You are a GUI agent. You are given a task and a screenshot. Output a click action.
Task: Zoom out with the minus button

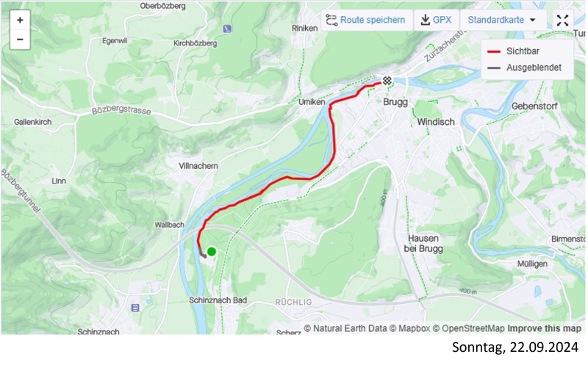[20, 40]
